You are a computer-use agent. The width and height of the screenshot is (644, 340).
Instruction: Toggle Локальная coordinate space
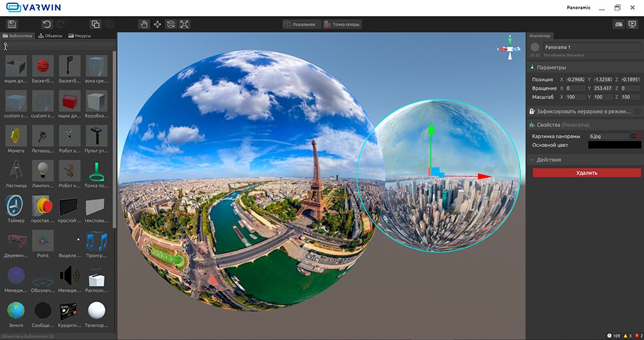coord(300,24)
